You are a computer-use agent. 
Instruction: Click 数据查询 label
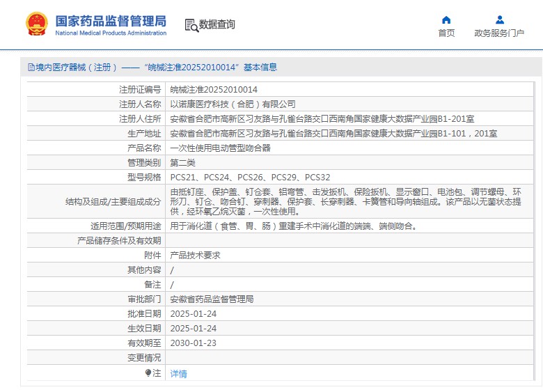tap(217, 24)
